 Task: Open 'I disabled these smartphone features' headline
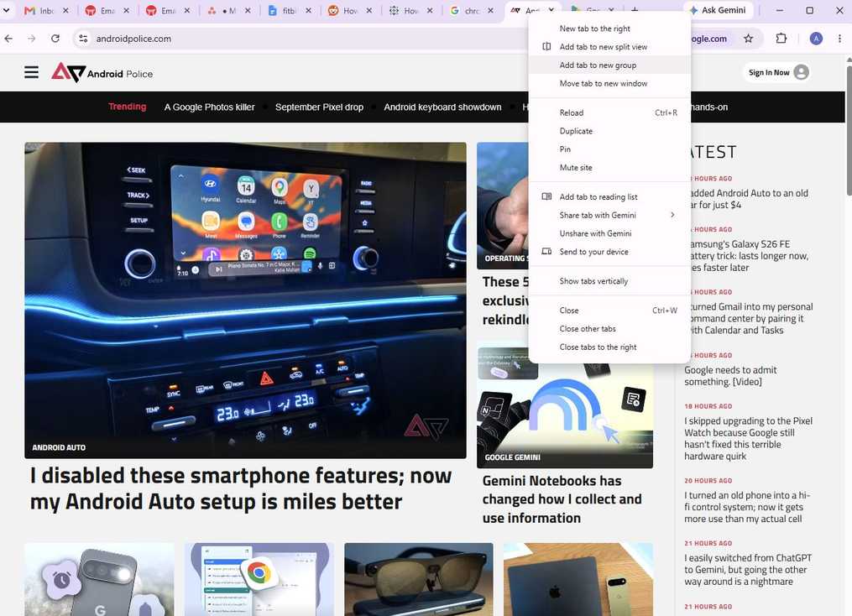241,488
